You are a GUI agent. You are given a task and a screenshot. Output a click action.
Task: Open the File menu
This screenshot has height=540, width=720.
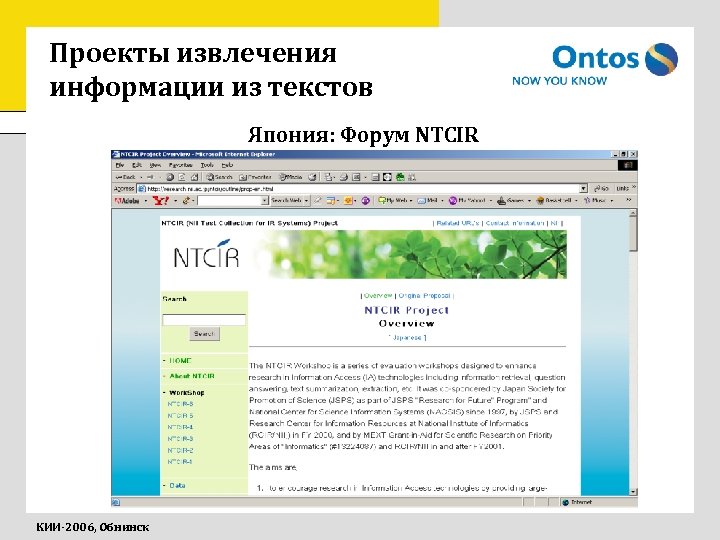[x=119, y=165]
